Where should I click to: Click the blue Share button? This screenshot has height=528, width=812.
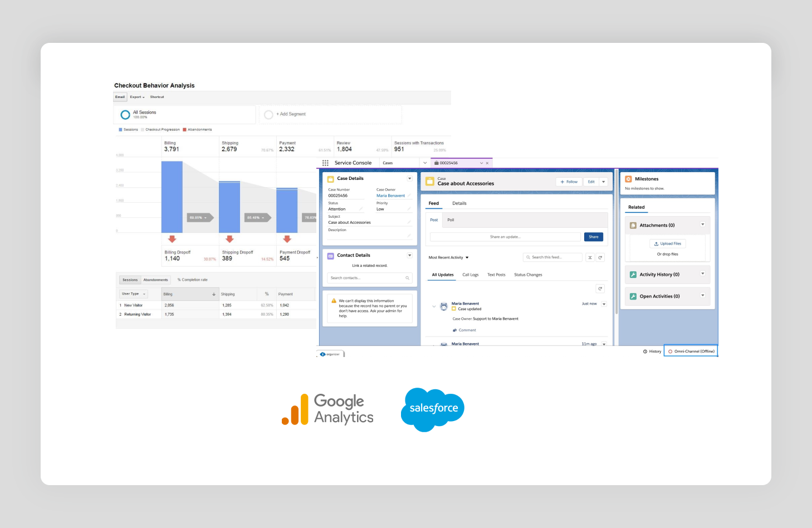[x=594, y=237]
